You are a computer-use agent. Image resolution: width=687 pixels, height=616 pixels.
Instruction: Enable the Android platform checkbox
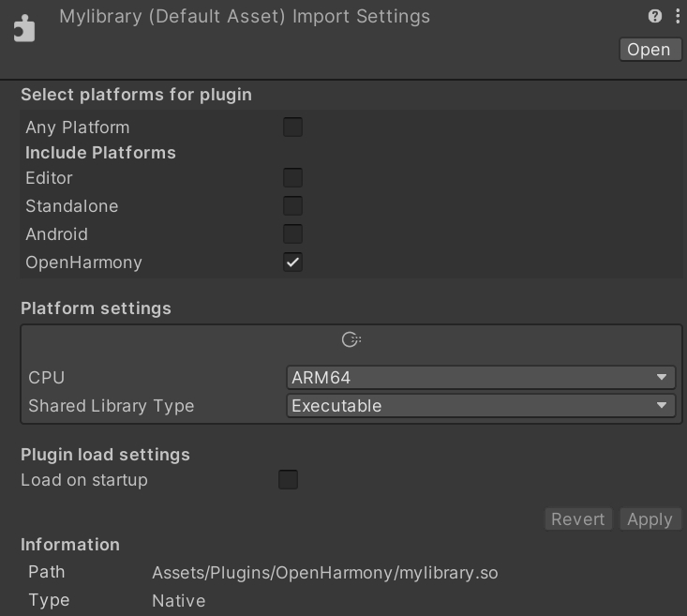[x=292, y=234]
